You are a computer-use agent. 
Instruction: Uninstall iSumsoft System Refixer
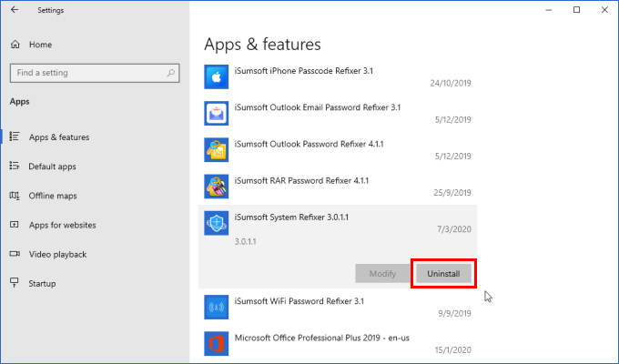443,274
